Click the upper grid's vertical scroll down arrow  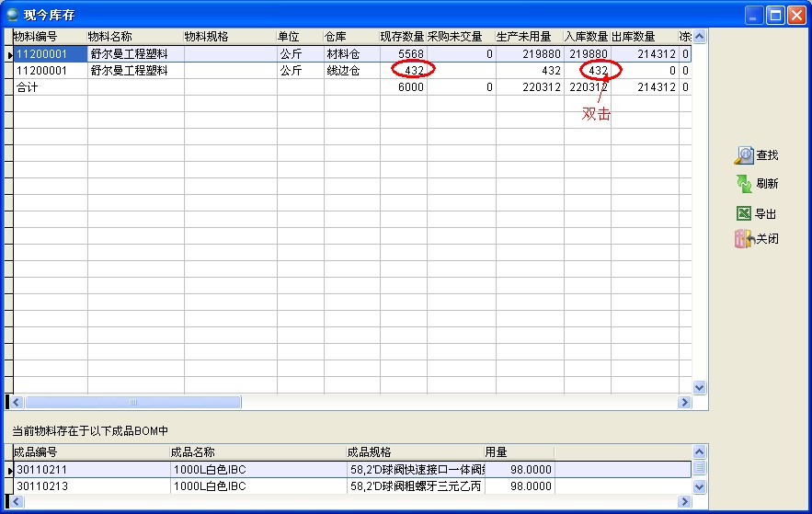point(699,387)
